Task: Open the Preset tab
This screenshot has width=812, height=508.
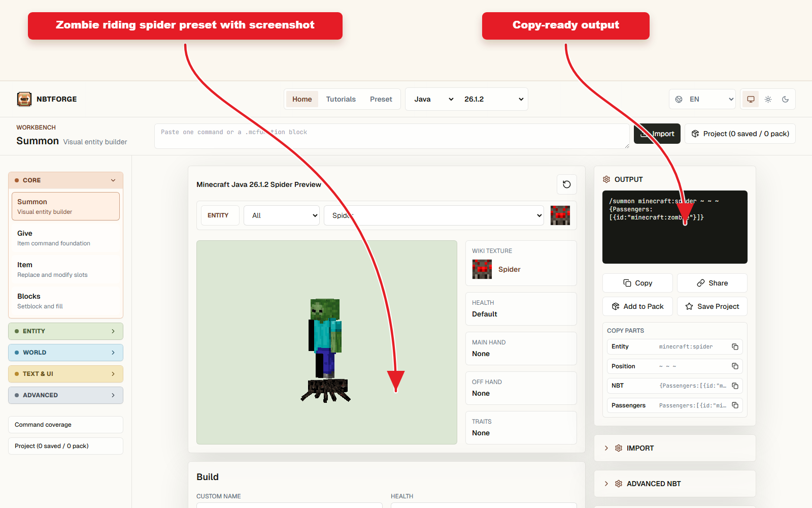Action: point(381,99)
